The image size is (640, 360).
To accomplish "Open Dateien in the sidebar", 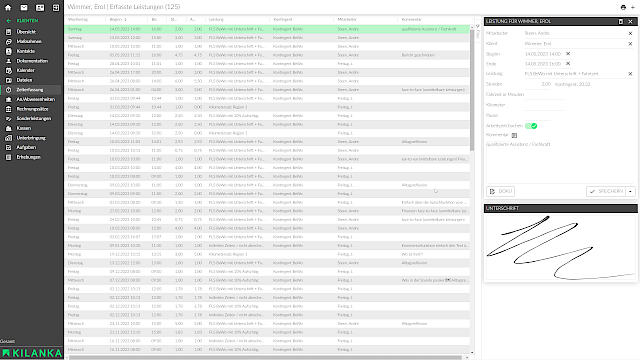I will (x=24, y=80).
